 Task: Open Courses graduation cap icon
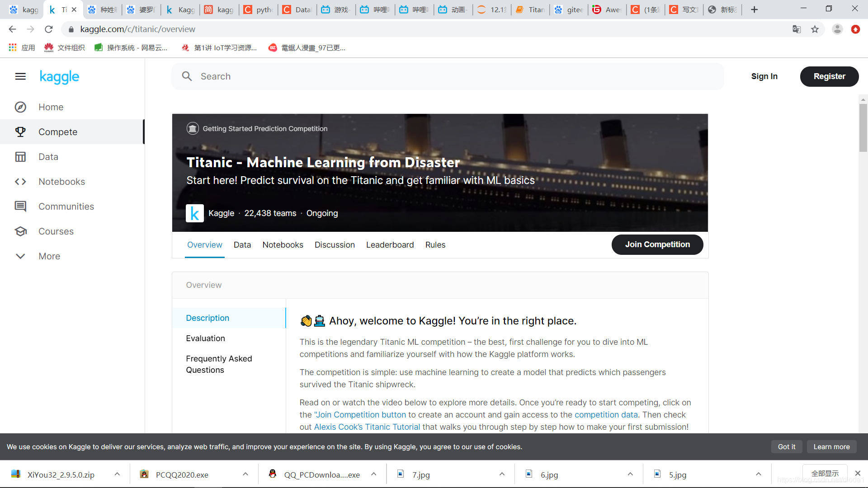pyautogui.click(x=20, y=231)
